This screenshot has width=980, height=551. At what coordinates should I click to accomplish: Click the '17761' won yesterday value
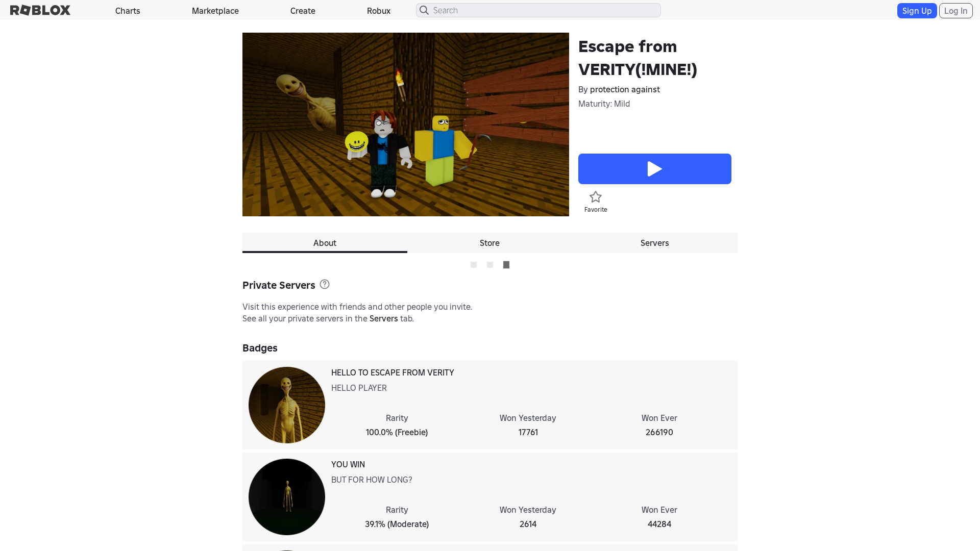point(528,432)
